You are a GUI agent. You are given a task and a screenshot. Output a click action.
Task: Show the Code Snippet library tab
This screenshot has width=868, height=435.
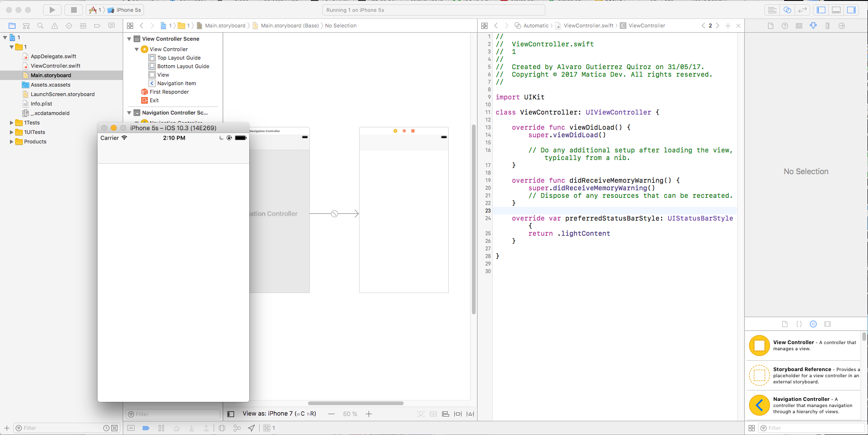coord(799,324)
